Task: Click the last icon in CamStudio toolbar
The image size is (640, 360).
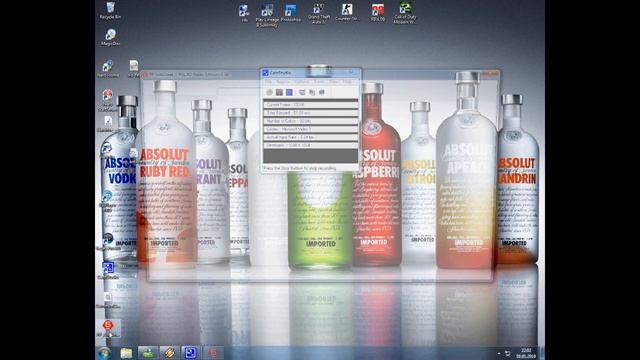Action: tap(322, 93)
